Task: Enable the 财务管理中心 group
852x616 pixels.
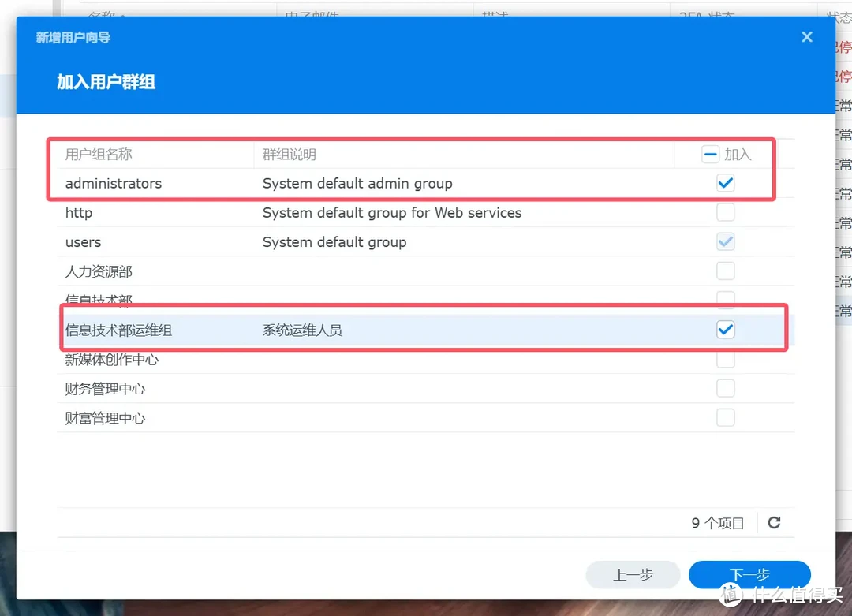Action: point(725,388)
